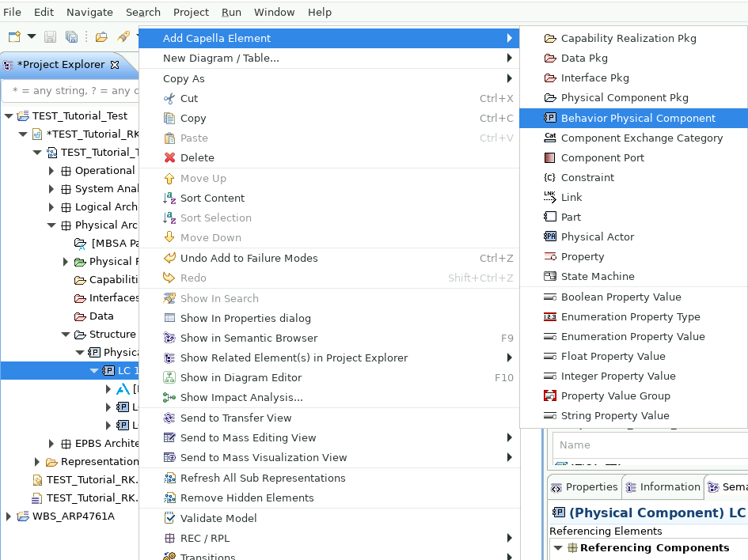Collapse the TEST_Tutorial_Test project node
Image resolution: width=748 pixels, height=560 pixels.
(x=9, y=115)
